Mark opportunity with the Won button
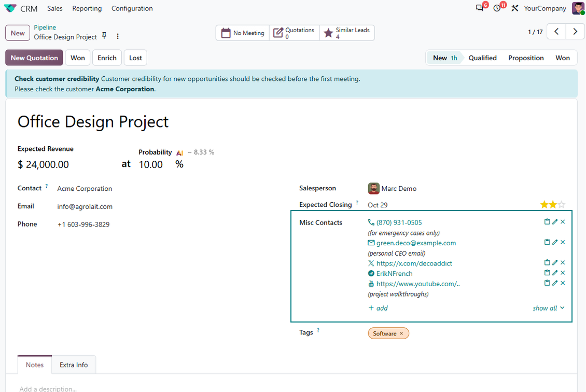This screenshot has width=586, height=392. (78, 58)
